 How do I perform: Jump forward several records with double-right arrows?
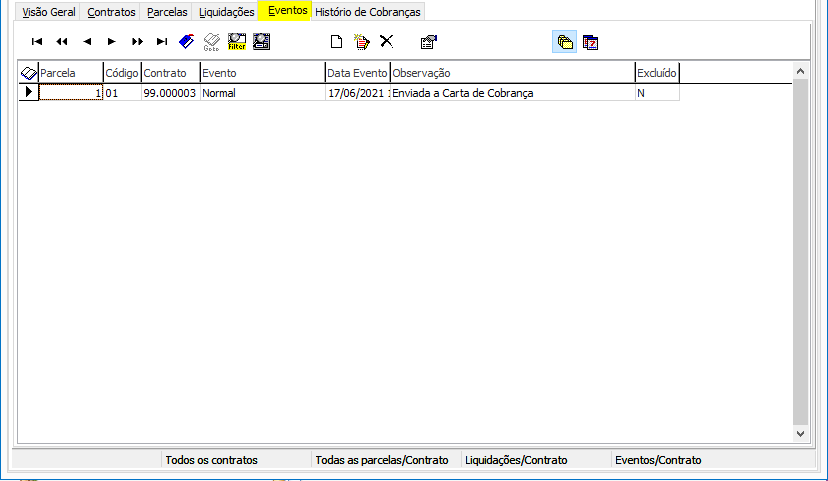137,42
